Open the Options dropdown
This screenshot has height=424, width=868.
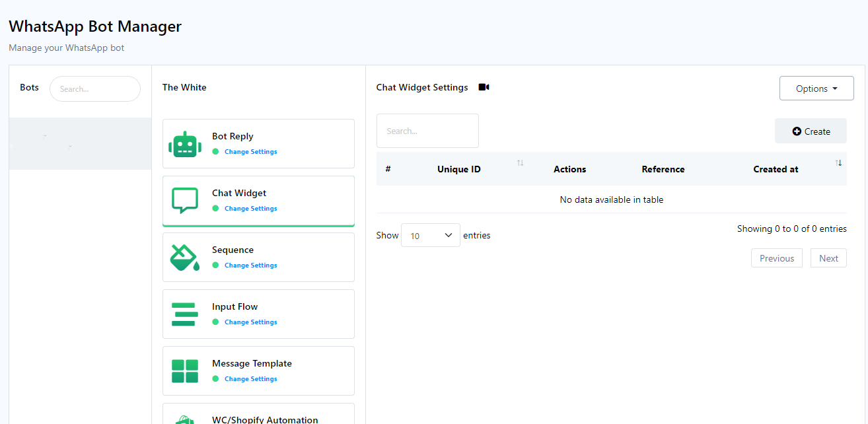click(x=816, y=88)
